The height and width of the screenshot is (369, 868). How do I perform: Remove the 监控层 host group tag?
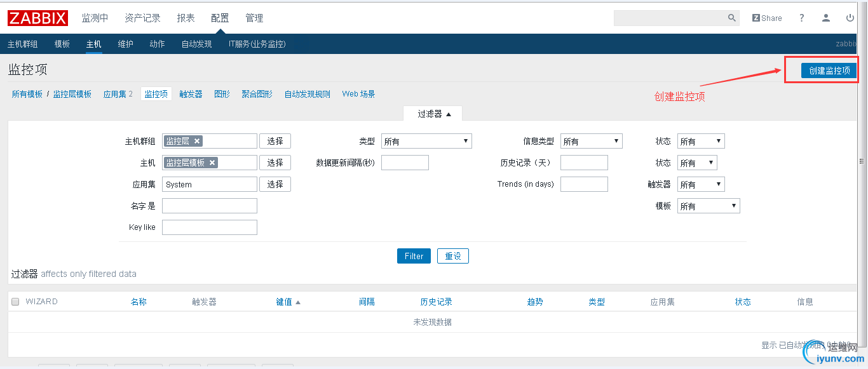pos(197,141)
